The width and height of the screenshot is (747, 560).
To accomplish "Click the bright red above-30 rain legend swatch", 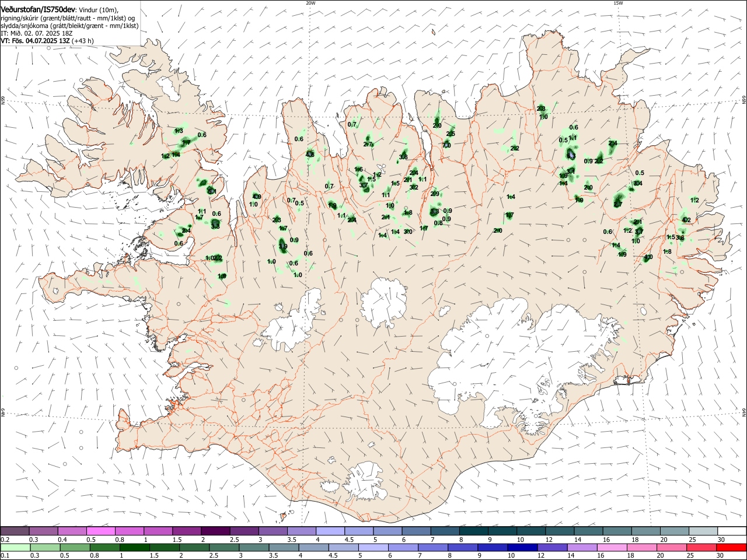I will pyautogui.click(x=731, y=548).
